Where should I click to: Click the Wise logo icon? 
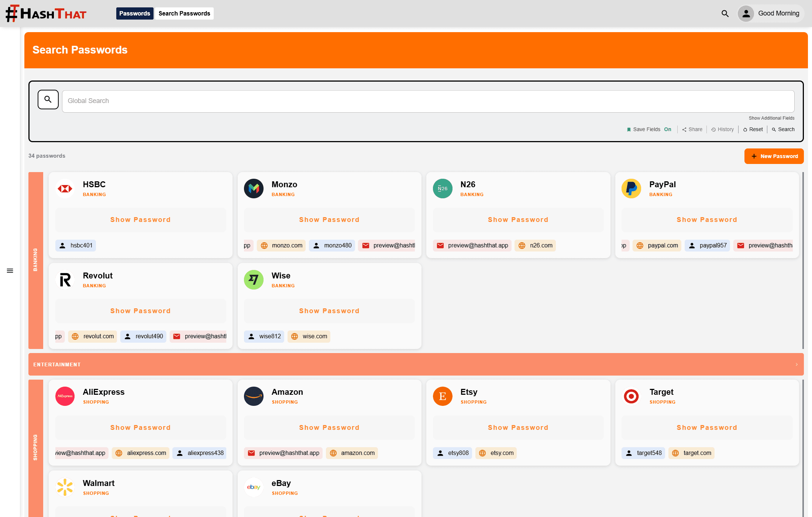(x=254, y=280)
